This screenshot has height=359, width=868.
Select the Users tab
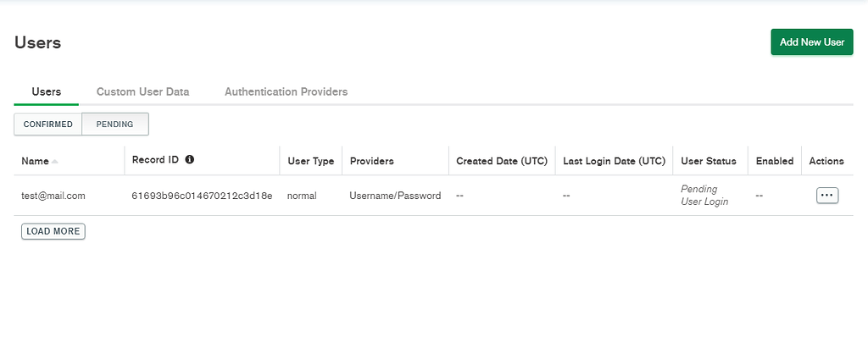coord(46,91)
